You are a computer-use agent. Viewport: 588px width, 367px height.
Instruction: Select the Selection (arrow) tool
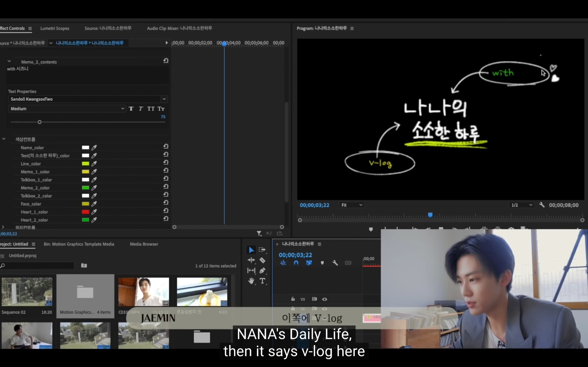coord(251,250)
